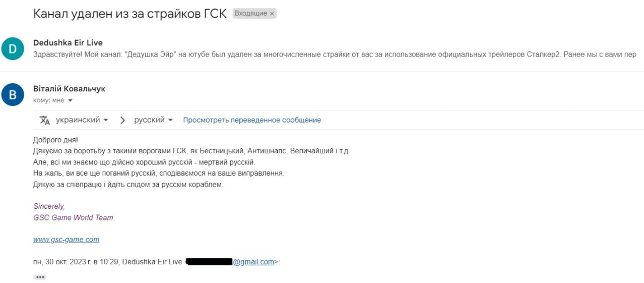Image resolution: width=644 pixels, height=283 pixels.
Task: Click the sender name "Віталій Ковальчук"
Action: (69, 89)
